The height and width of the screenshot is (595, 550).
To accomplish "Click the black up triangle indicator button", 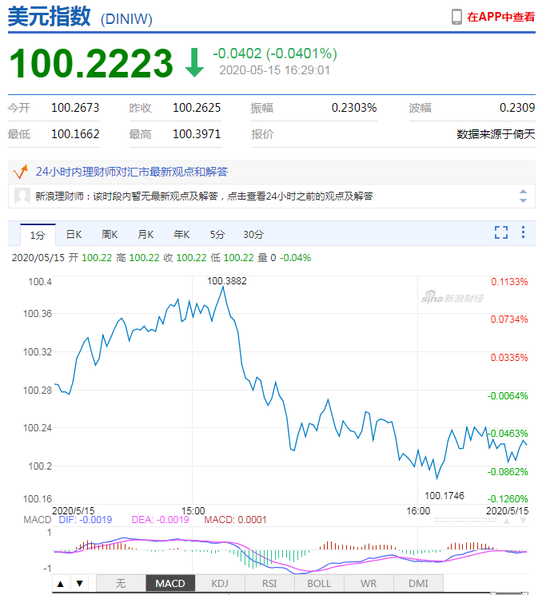I will (x=60, y=584).
